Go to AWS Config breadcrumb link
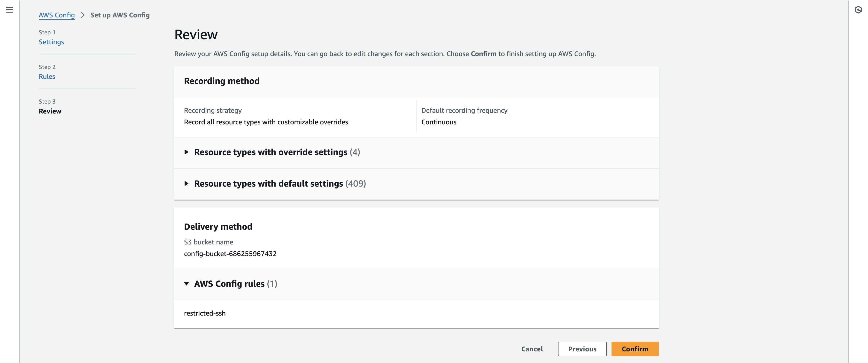This screenshot has height=363, width=868. pos(57,15)
